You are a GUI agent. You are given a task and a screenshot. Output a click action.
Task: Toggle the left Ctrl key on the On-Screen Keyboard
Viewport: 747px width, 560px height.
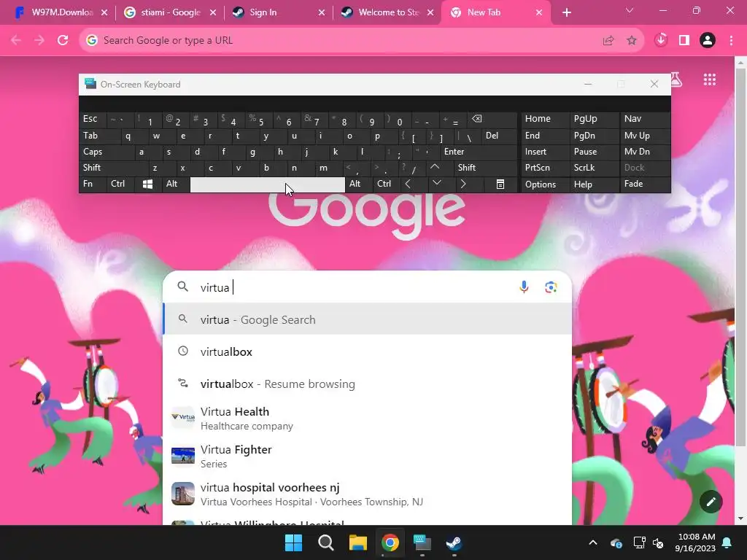click(120, 184)
